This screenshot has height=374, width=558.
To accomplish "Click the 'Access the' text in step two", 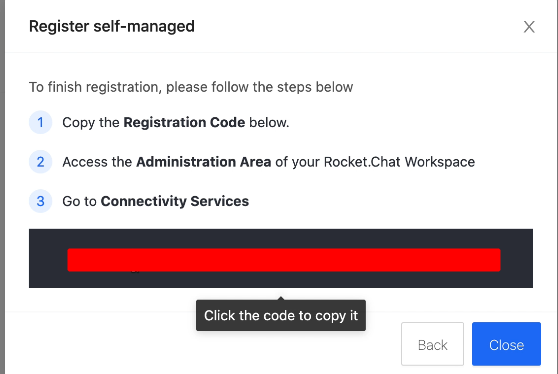I will [97, 162].
